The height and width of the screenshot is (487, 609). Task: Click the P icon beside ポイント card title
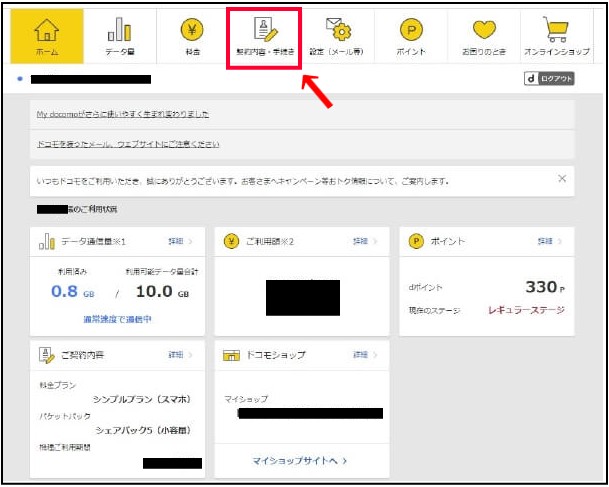(416, 241)
